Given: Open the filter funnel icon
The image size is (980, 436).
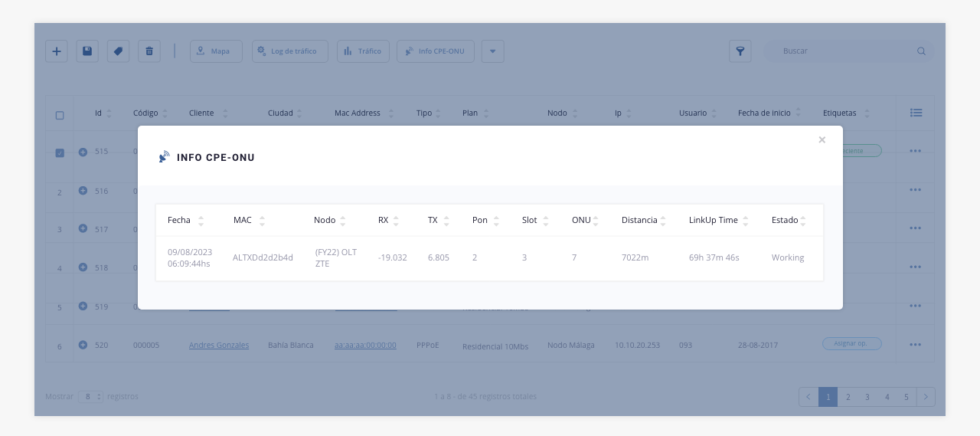Looking at the screenshot, I should pyautogui.click(x=740, y=51).
